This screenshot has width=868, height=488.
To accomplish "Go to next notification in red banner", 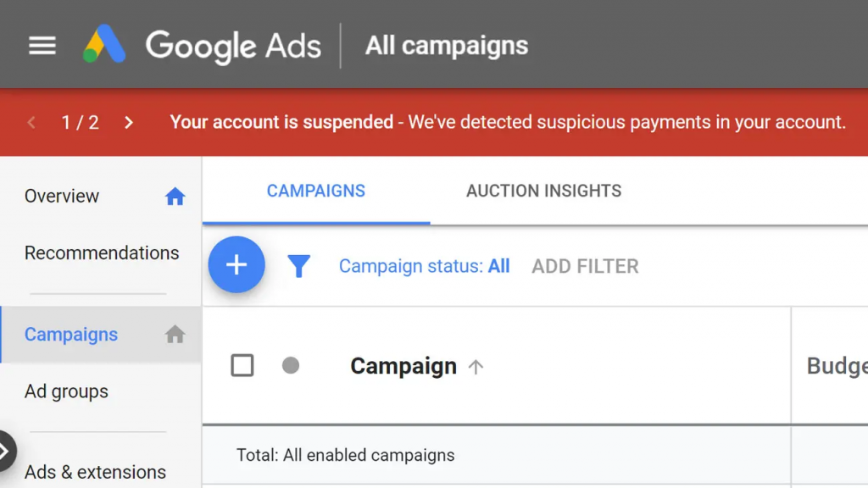I will pos(129,122).
